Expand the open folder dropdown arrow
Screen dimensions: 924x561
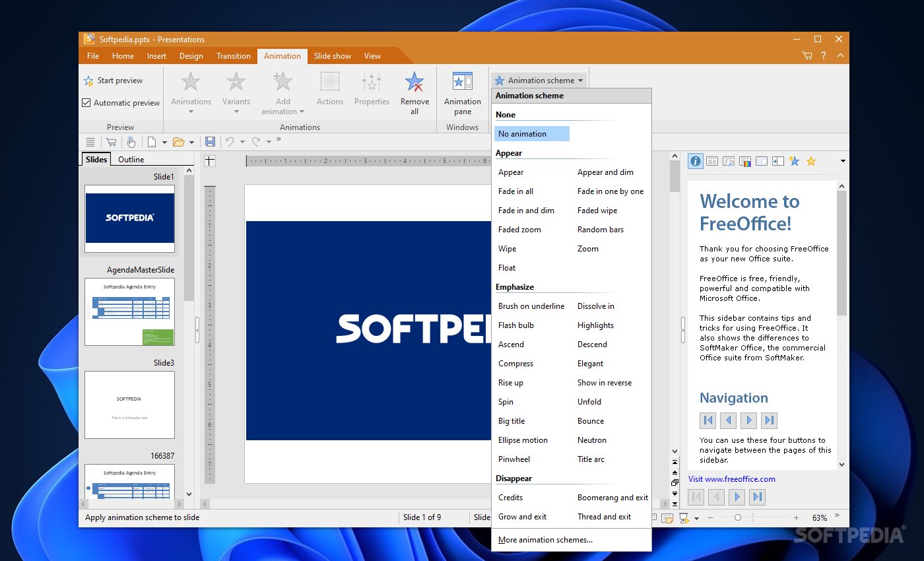coord(191,142)
